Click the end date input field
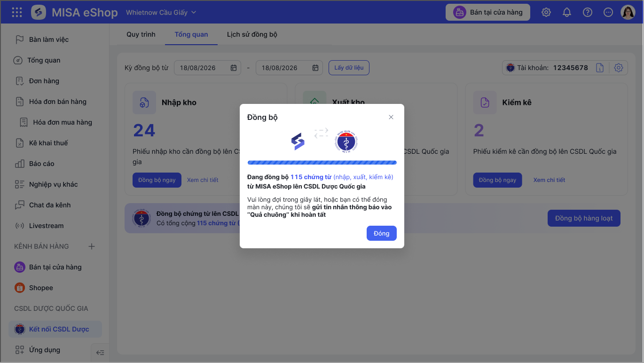644x363 pixels. [x=289, y=68]
